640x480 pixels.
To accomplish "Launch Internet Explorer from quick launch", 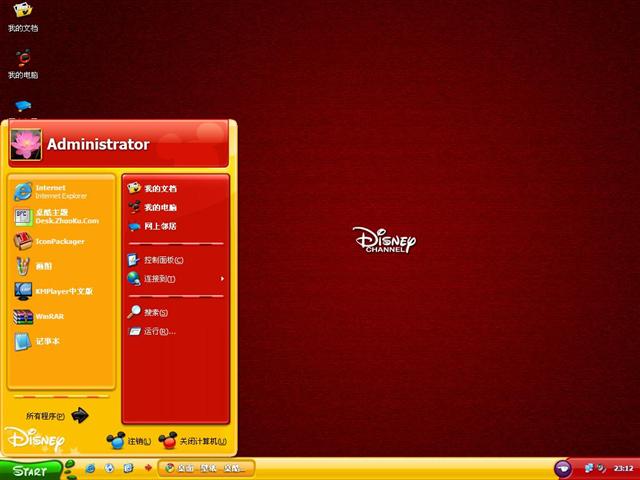I will (90, 468).
